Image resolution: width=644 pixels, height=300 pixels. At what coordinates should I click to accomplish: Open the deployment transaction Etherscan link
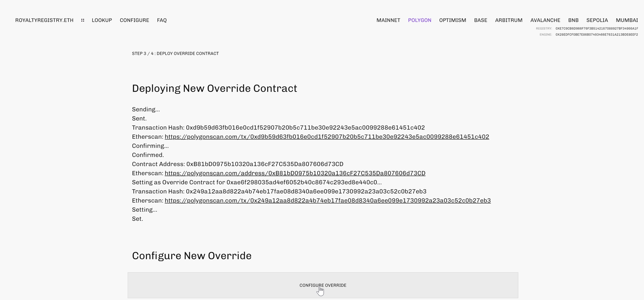[x=327, y=137]
